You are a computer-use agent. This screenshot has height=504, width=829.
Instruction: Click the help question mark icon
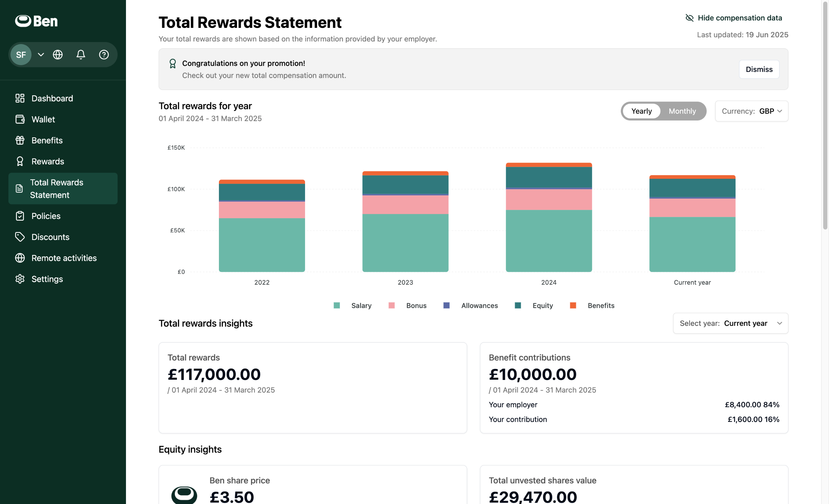104,54
